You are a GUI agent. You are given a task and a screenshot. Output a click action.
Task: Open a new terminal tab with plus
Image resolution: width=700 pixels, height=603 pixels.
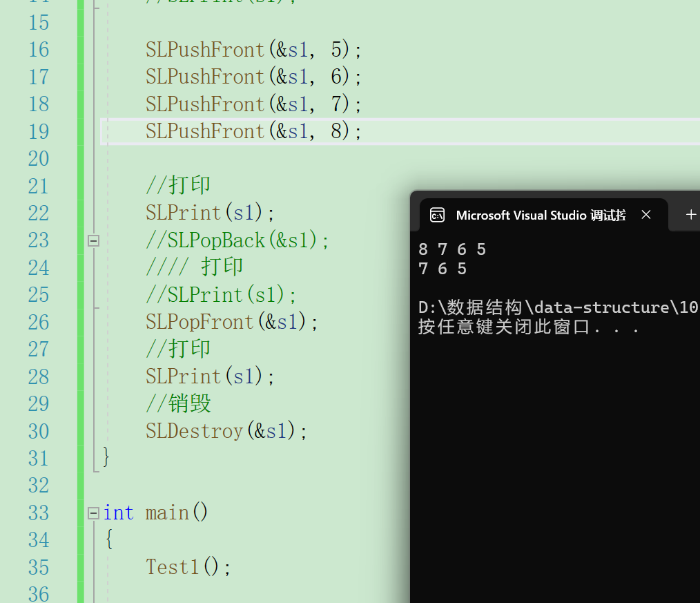tap(691, 215)
